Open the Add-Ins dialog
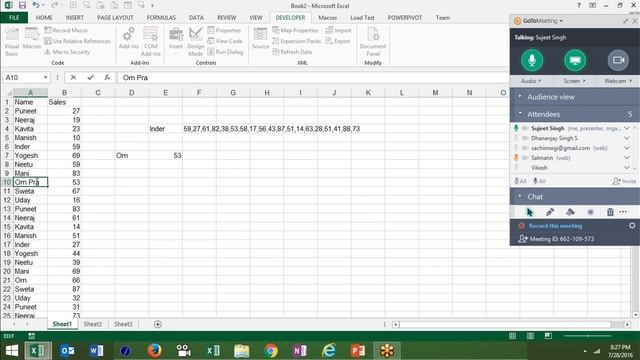Image resolution: width=640 pixels, height=360 pixels. point(129,39)
